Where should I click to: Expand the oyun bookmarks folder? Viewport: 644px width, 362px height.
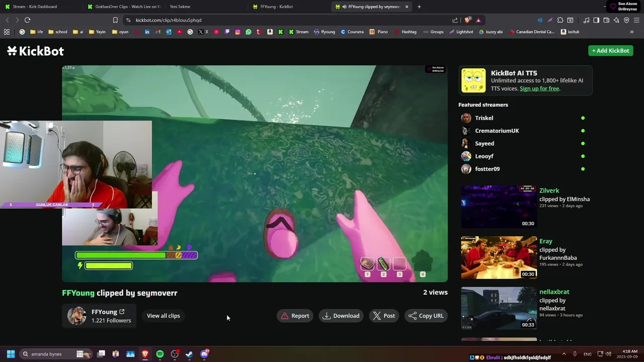click(x=120, y=32)
